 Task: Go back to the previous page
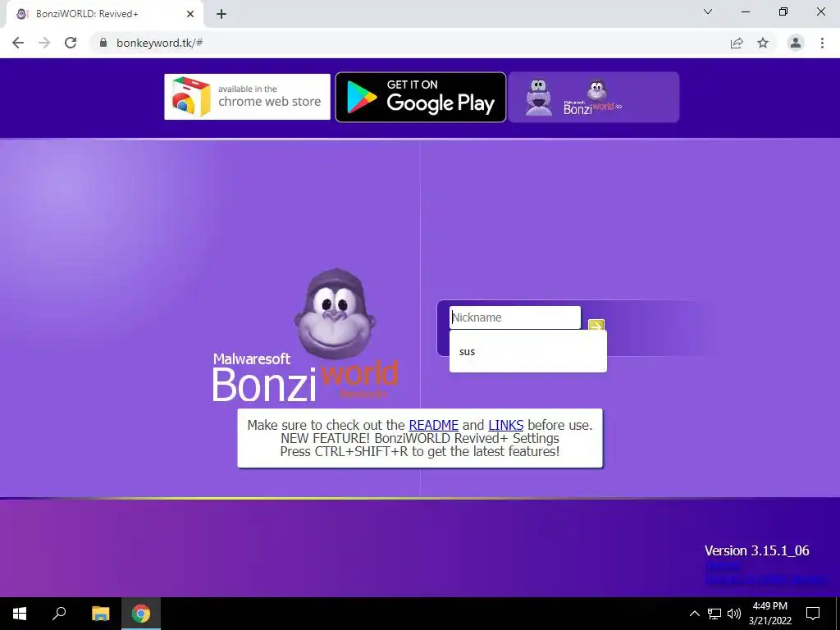click(18, 43)
